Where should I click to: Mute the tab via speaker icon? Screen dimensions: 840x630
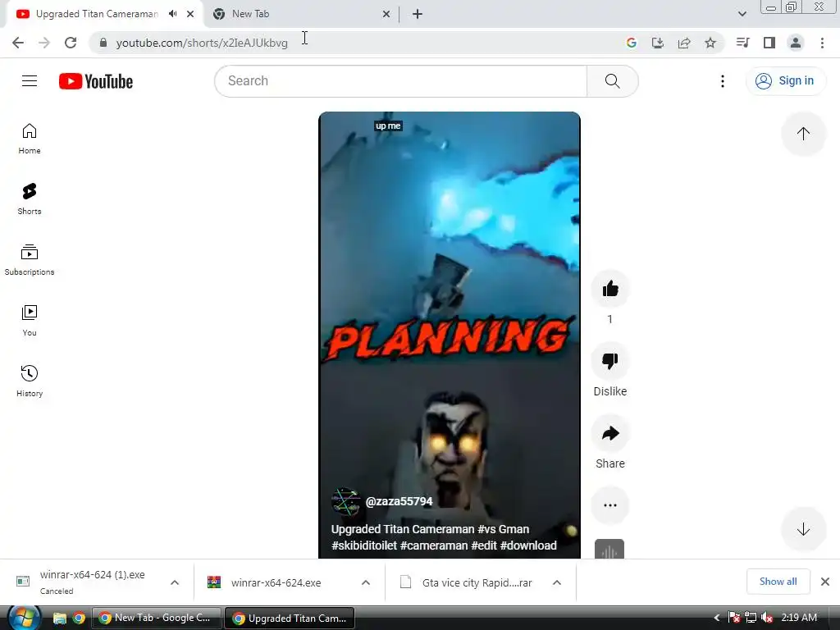point(172,14)
